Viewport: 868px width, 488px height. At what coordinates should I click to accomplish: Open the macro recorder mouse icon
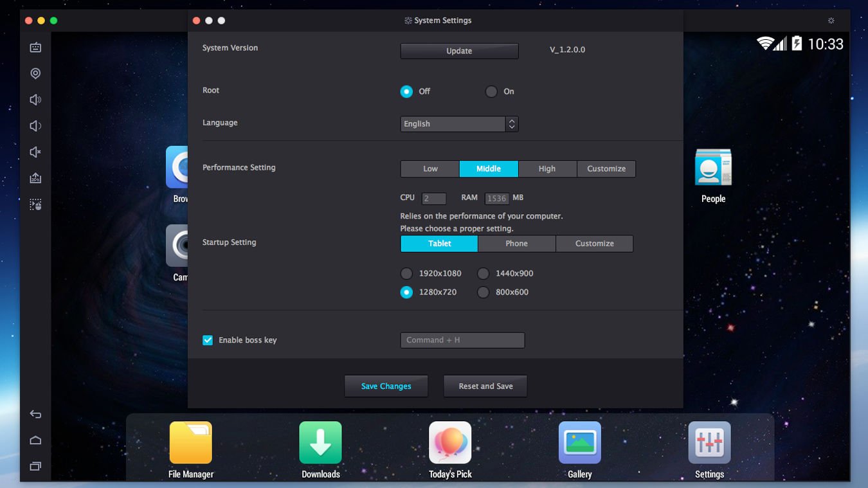[x=35, y=204]
